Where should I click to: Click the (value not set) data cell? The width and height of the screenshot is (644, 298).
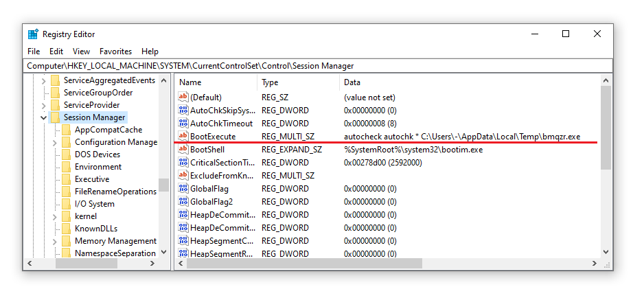coord(369,98)
